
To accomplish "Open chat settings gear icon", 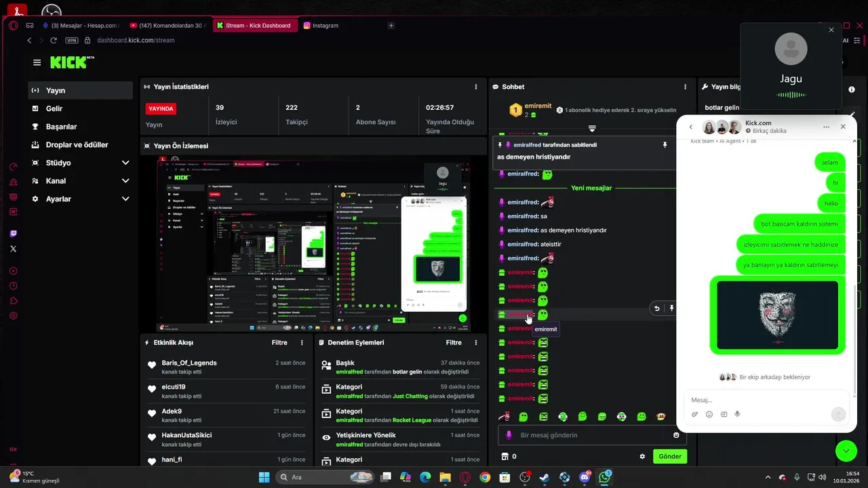I will 642,457.
